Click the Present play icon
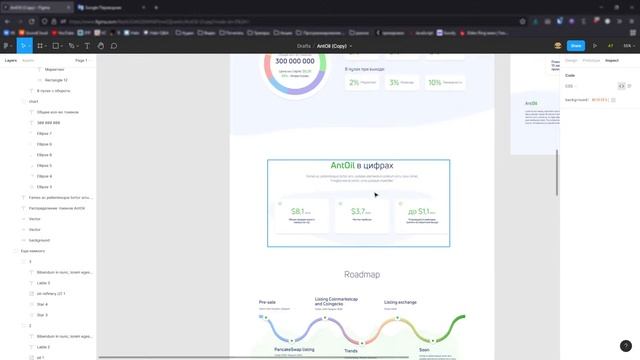Screen dimensions: 640x360 point(595,46)
